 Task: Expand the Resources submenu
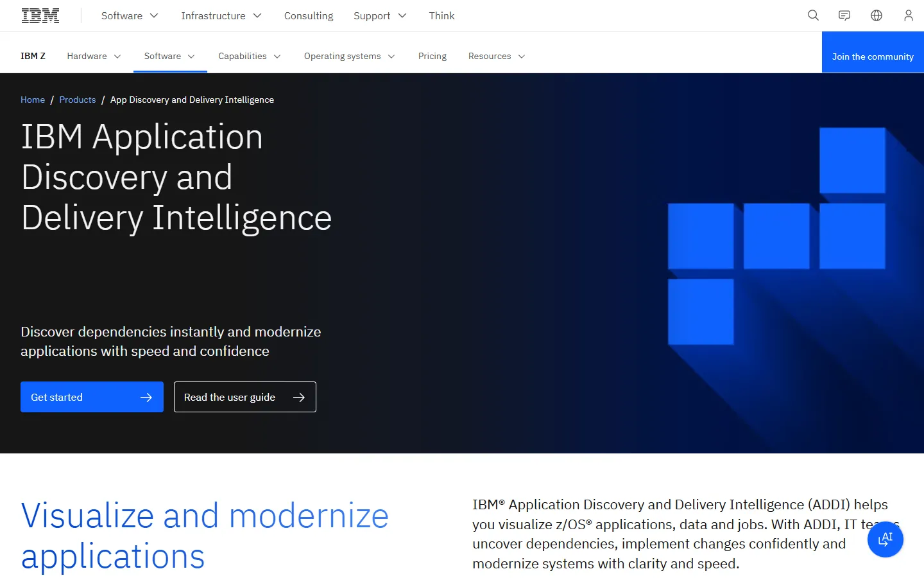[x=497, y=57]
